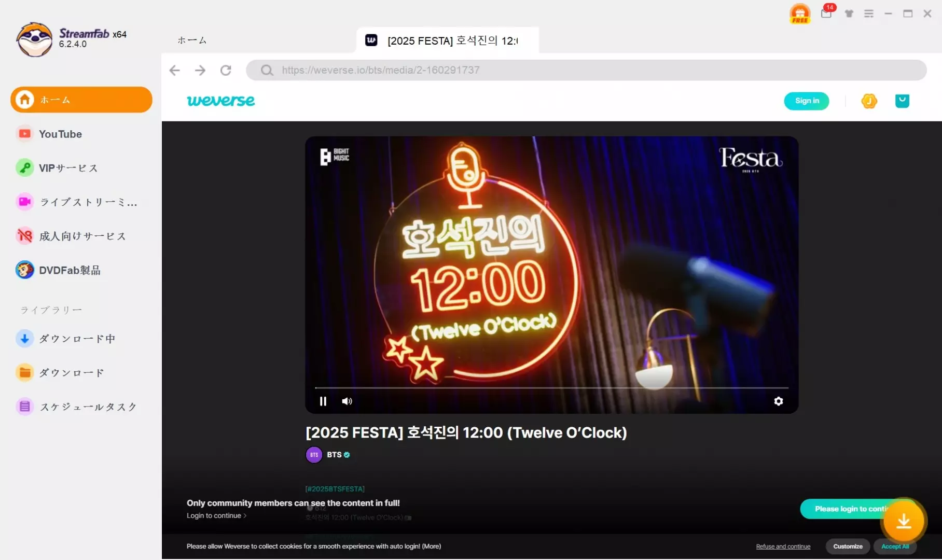Open ライブストリーミング section
The image size is (942, 560).
tap(81, 202)
